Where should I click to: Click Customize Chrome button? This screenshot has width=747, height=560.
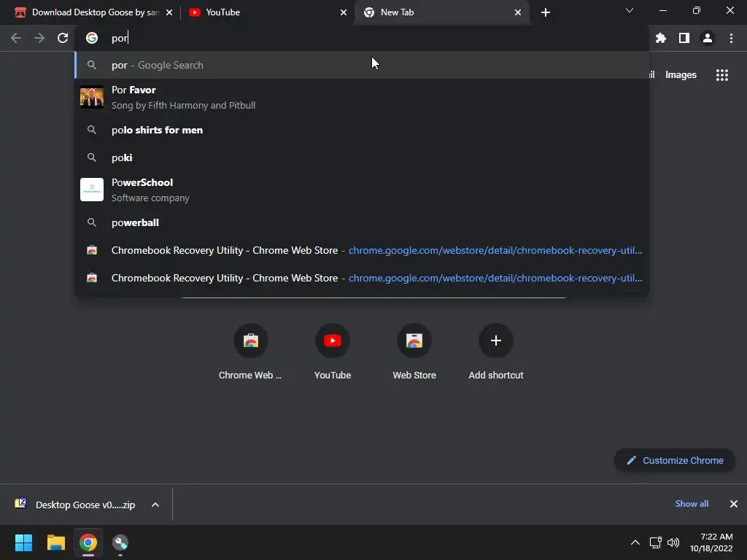point(675,461)
